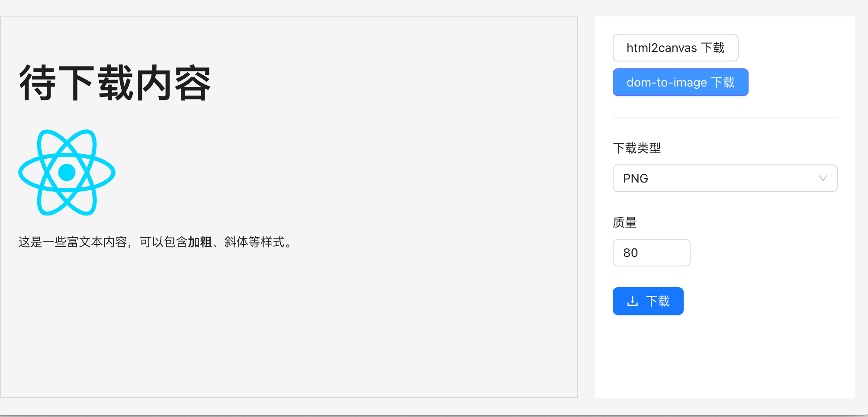This screenshot has width=868, height=417.
Task: Click the React logo image
Action: (x=67, y=173)
